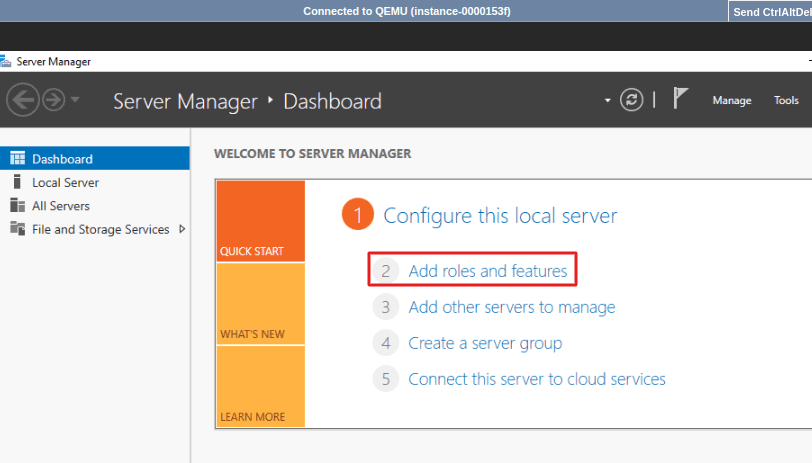Open the Manage menu
The height and width of the screenshot is (463, 812).
(x=732, y=100)
